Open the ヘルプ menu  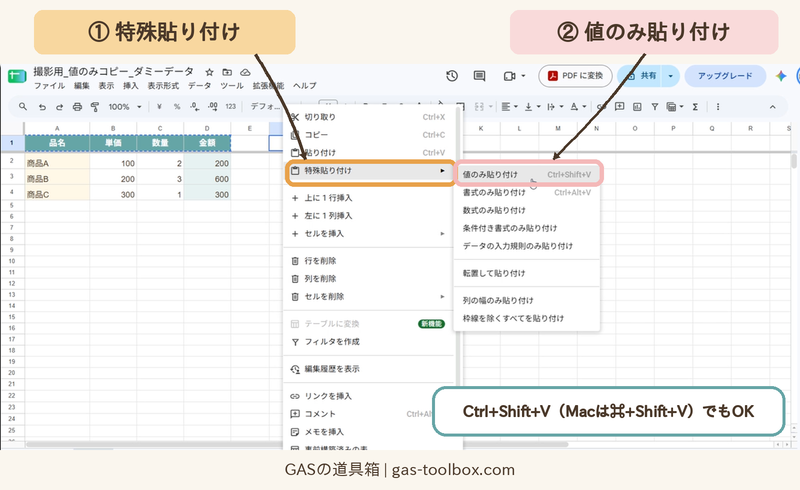[x=305, y=86]
